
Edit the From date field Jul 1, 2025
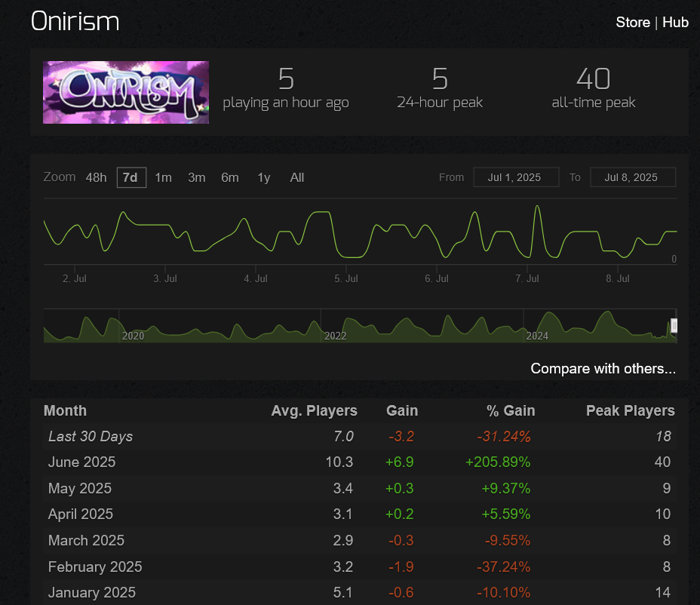click(516, 177)
